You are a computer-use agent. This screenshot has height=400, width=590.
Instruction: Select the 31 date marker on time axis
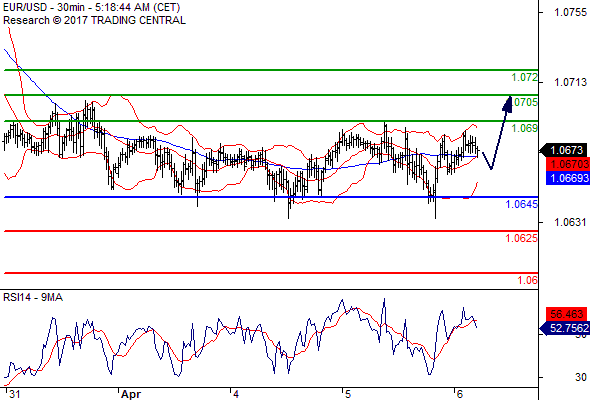coord(14,394)
